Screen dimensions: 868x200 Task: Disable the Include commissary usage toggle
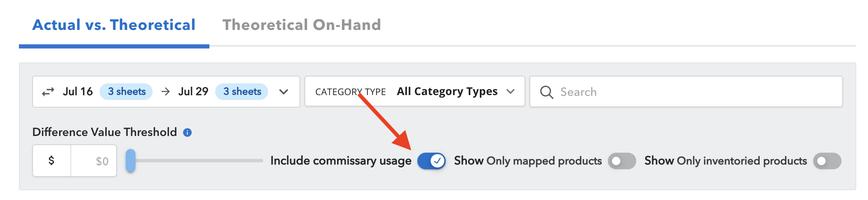pyautogui.click(x=431, y=161)
